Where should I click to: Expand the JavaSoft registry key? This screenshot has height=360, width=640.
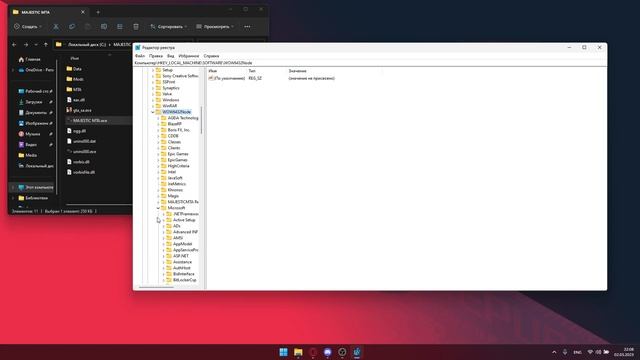coord(158,178)
